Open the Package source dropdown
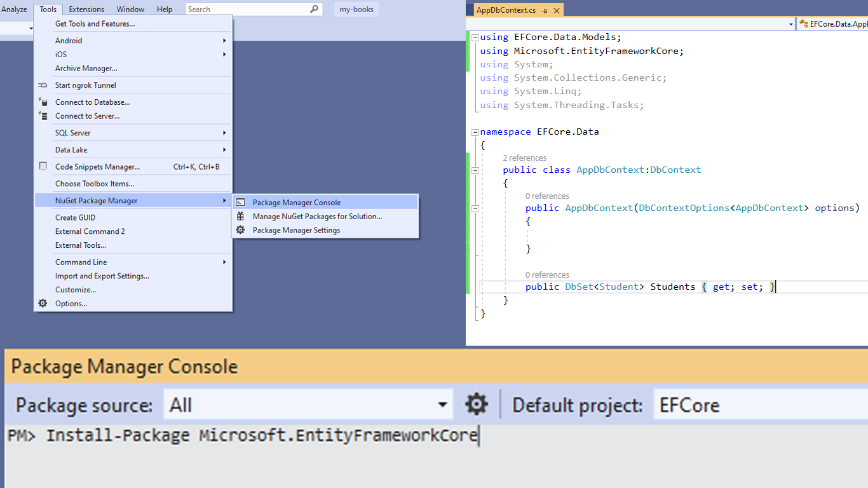The image size is (868, 488). click(x=443, y=405)
